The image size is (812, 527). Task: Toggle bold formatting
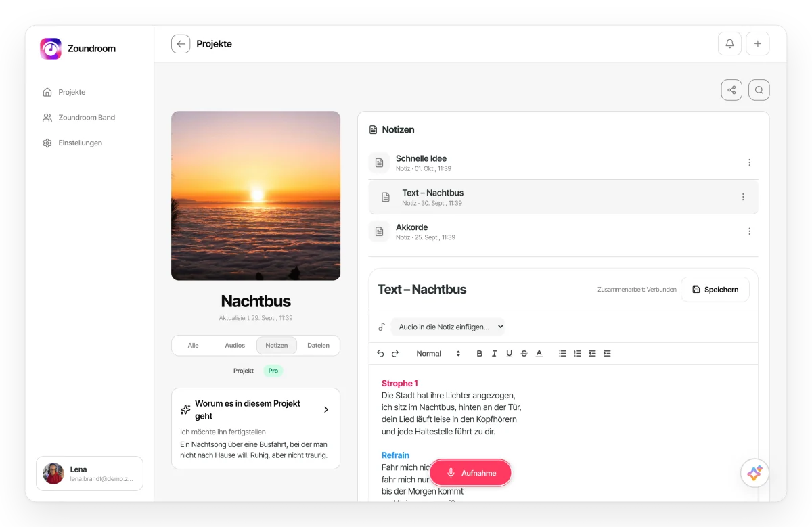point(480,354)
